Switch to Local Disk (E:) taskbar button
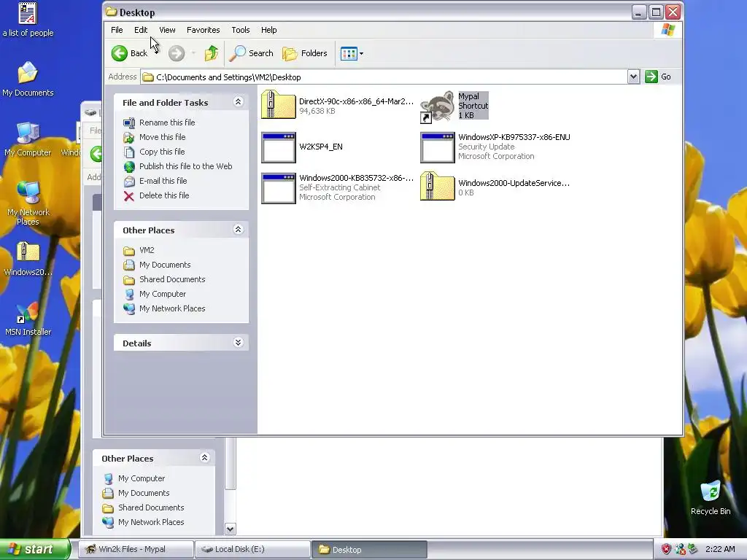This screenshot has width=747, height=560. pos(252,550)
